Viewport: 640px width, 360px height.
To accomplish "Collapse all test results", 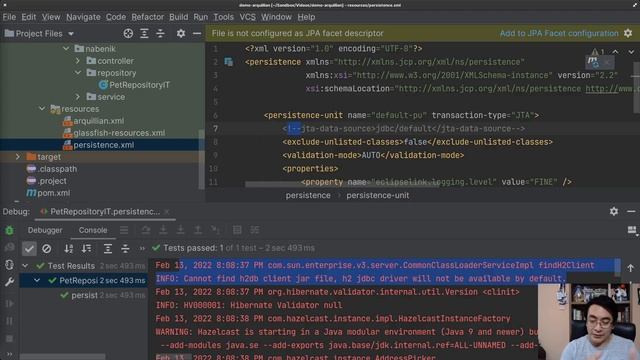I will point(125,248).
